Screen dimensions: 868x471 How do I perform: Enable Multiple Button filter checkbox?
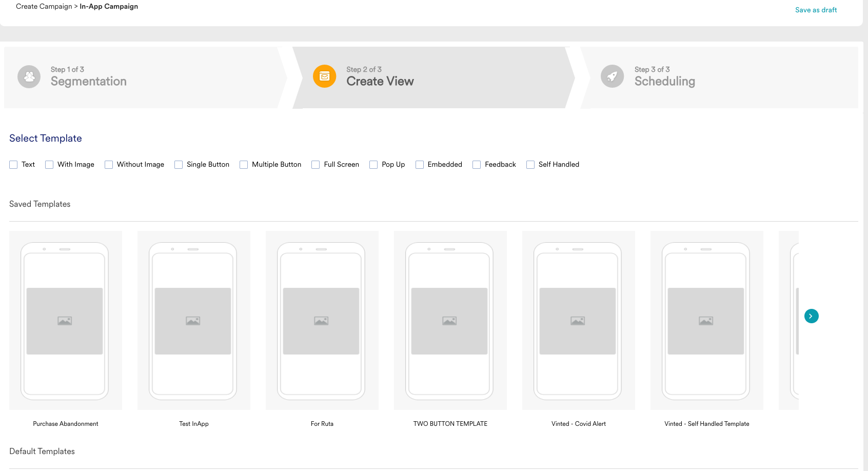(244, 165)
